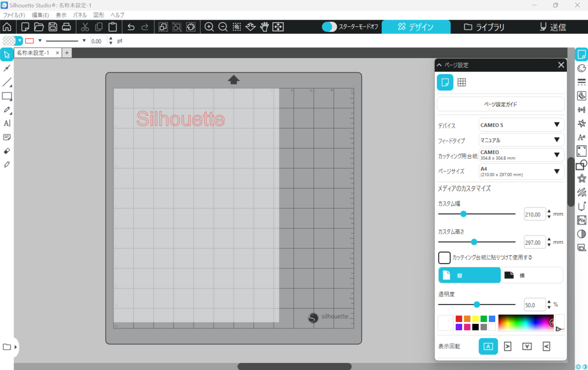Click the Print icon
Viewport: 588px width, 370px height.
pyautogui.click(x=67, y=27)
